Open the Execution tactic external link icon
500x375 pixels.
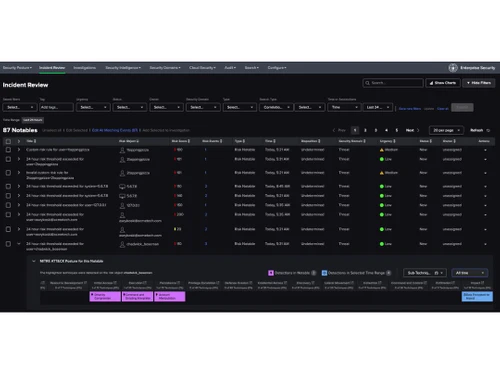(x=145, y=283)
